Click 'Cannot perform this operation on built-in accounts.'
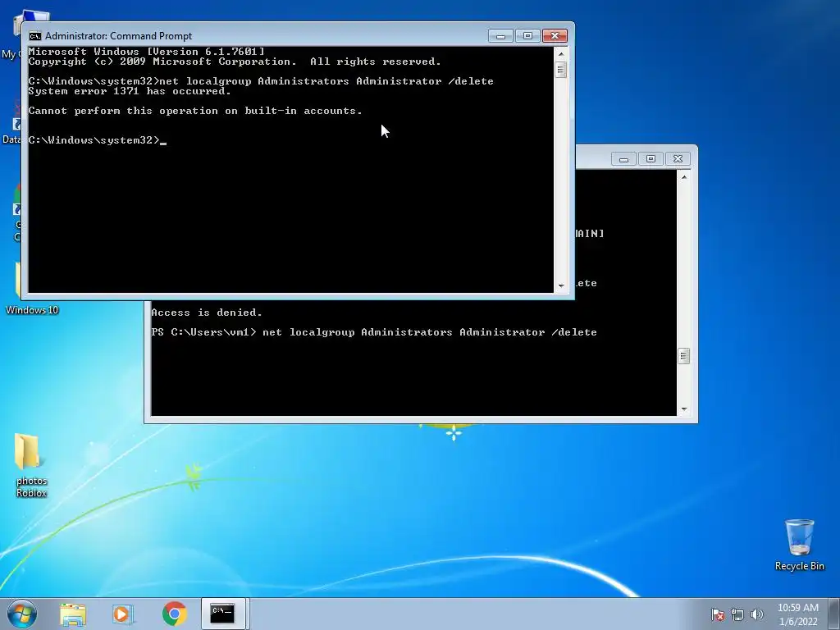This screenshot has width=840, height=630. coord(195,111)
